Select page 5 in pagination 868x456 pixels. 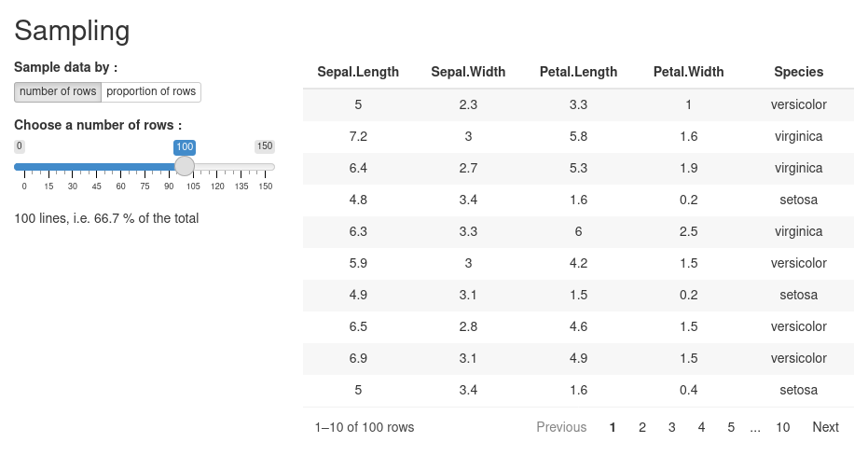(x=731, y=427)
